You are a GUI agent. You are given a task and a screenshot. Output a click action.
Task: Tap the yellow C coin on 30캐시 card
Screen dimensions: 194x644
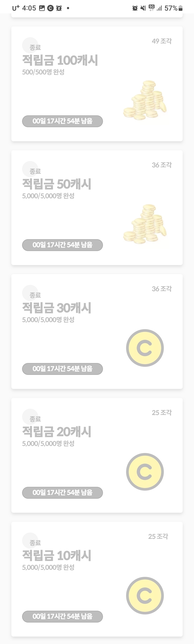145,348
